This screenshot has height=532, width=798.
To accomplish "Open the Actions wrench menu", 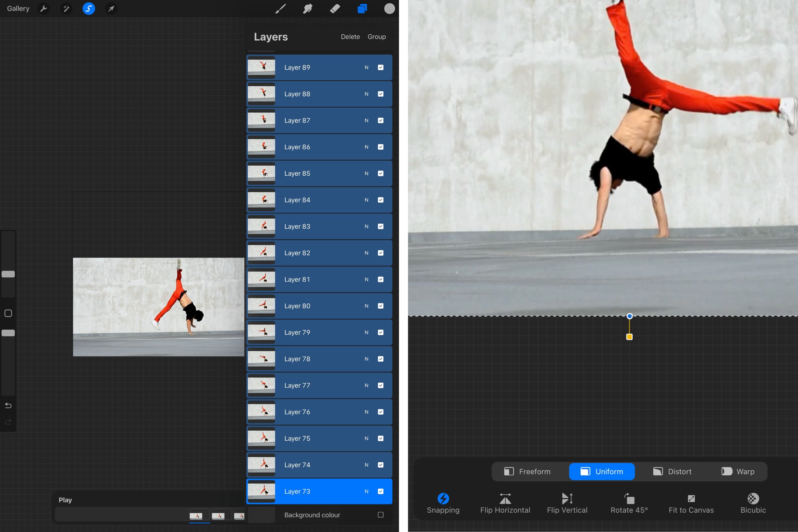I will (44, 9).
